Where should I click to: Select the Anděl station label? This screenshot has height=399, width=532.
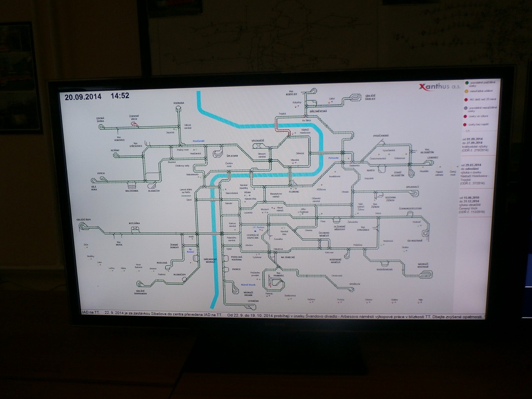coord(191,237)
